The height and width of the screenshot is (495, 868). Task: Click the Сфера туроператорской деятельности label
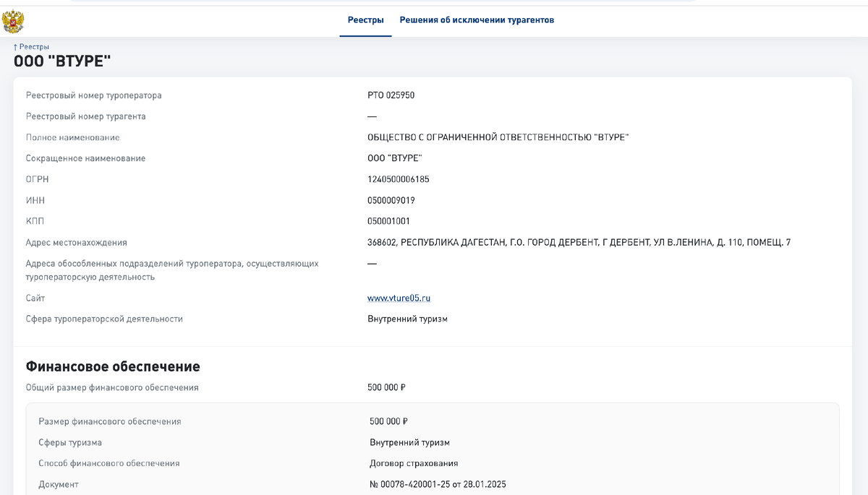[104, 319]
